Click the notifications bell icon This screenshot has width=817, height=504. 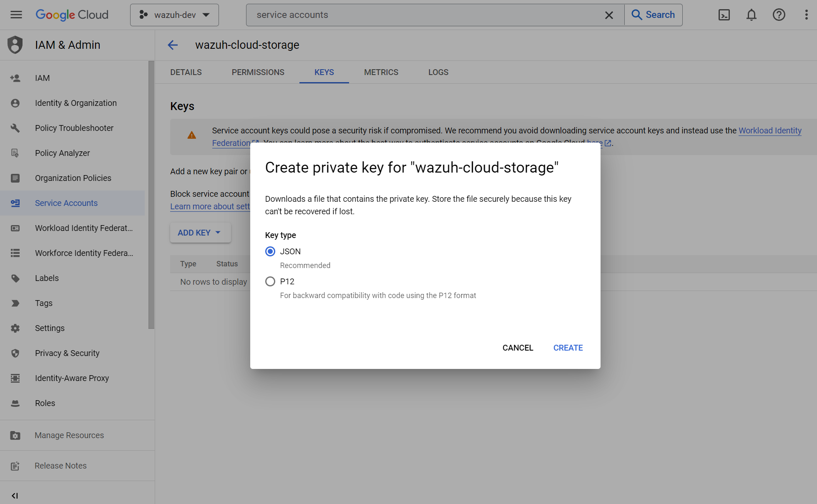751,15
